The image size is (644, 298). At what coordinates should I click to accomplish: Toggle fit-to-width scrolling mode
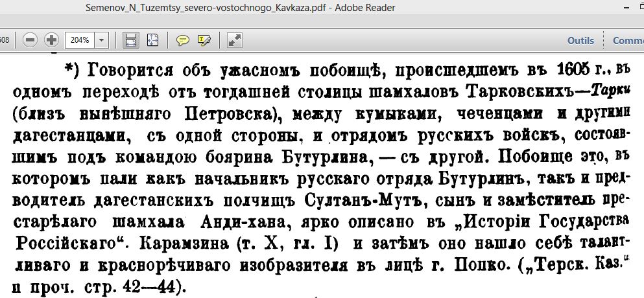131,40
